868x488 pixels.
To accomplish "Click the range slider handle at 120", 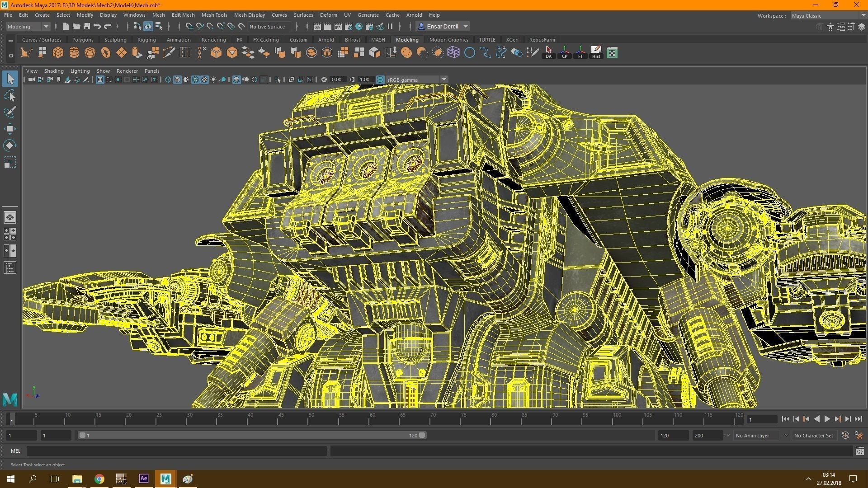I will click(x=422, y=435).
